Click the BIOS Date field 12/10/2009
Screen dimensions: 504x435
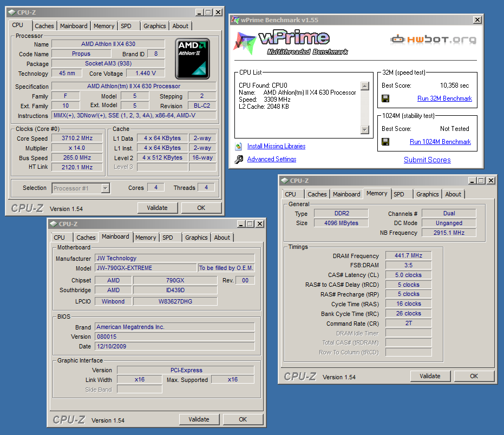[x=175, y=346]
